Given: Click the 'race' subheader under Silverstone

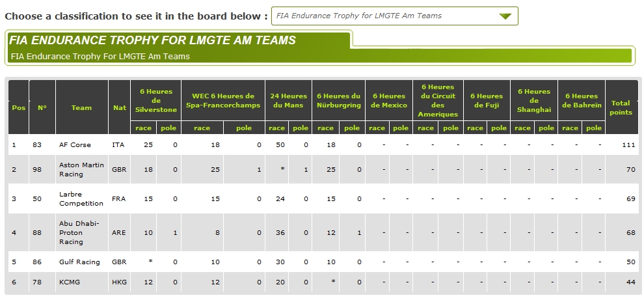Looking at the screenshot, I should pyautogui.click(x=143, y=128).
